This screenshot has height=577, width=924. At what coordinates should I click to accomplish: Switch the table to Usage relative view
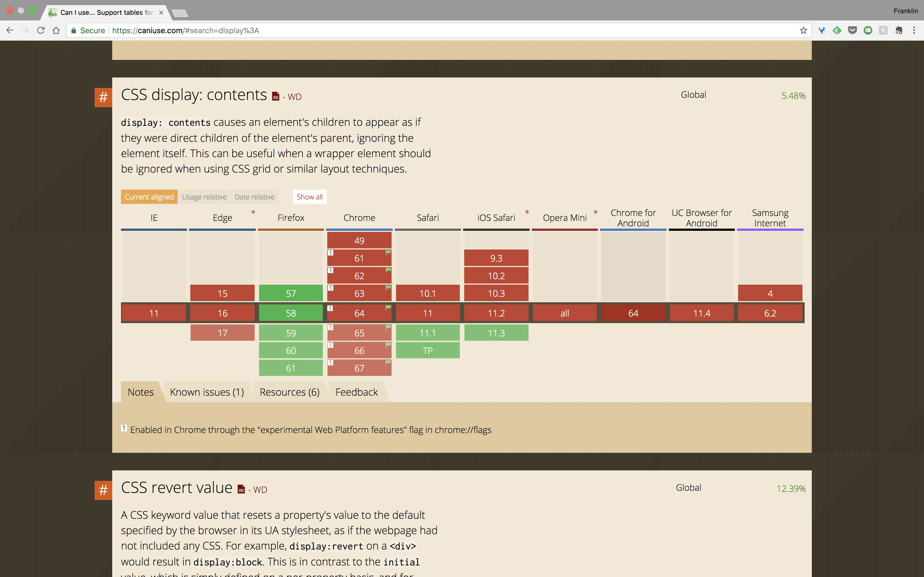(204, 197)
